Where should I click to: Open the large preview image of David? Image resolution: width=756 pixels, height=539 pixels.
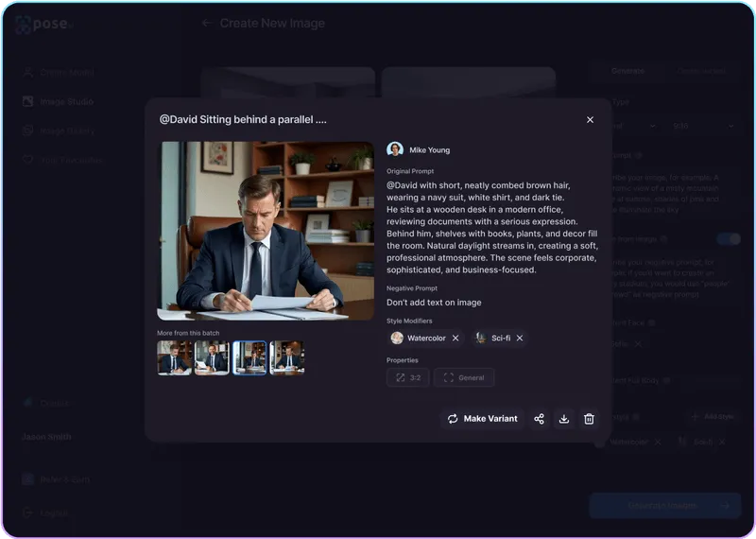point(266,231)
